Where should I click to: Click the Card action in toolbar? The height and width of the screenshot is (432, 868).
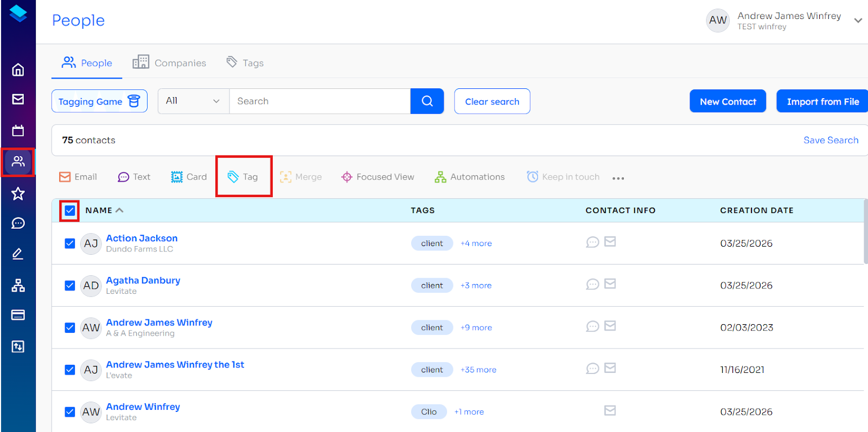[x=189, y=177]
